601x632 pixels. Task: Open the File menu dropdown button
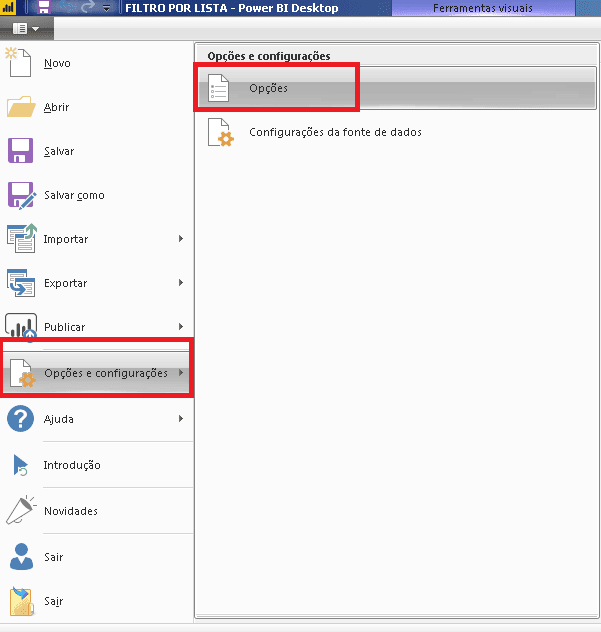(27, 29)
